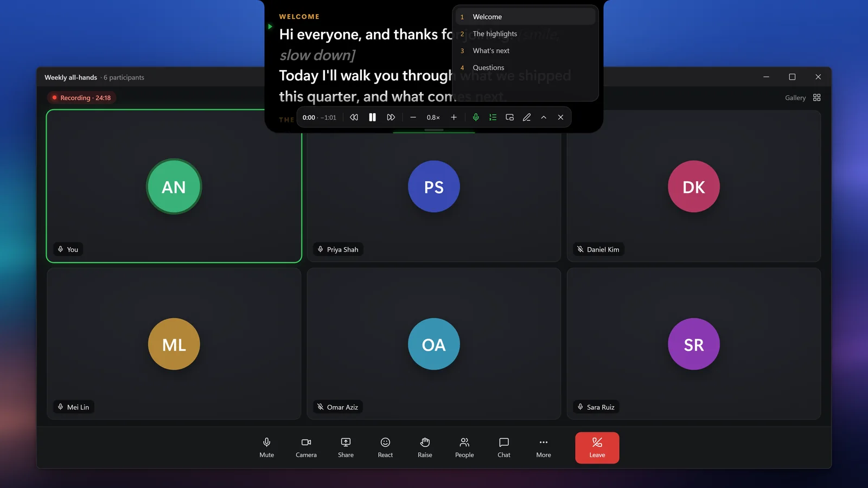The image size is (868, 488).
Task: Raise your hand
Action: tap(425, 447)
